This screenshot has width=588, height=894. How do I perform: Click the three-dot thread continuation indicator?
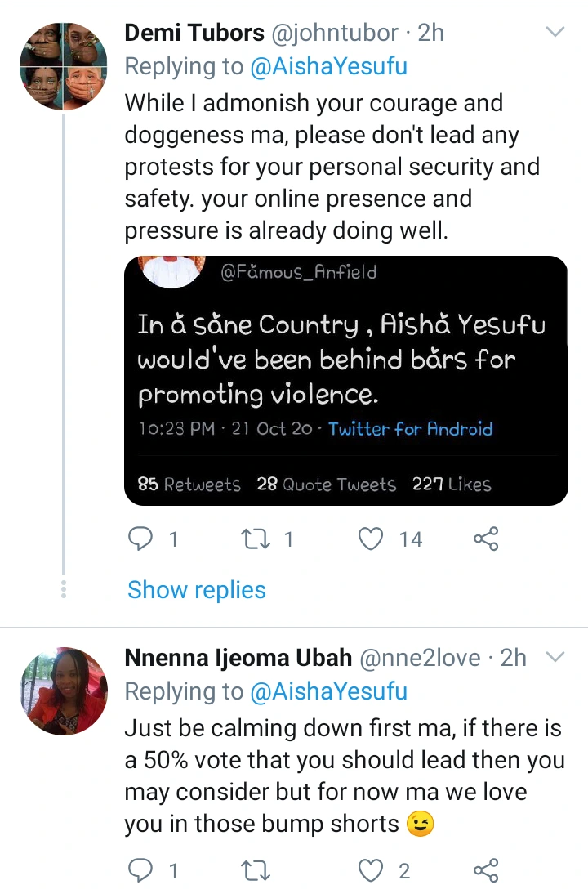pyautogui.click(x=64, y=589)
